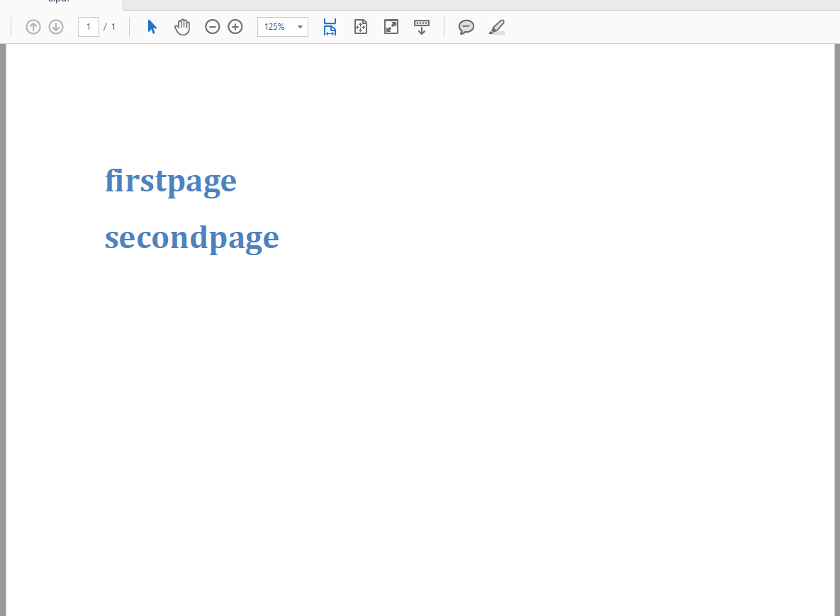Image resolution: width=840 pixels, height=616 pixels.
Task: Click the 125% zoom value field
Action: pos(275,27)
